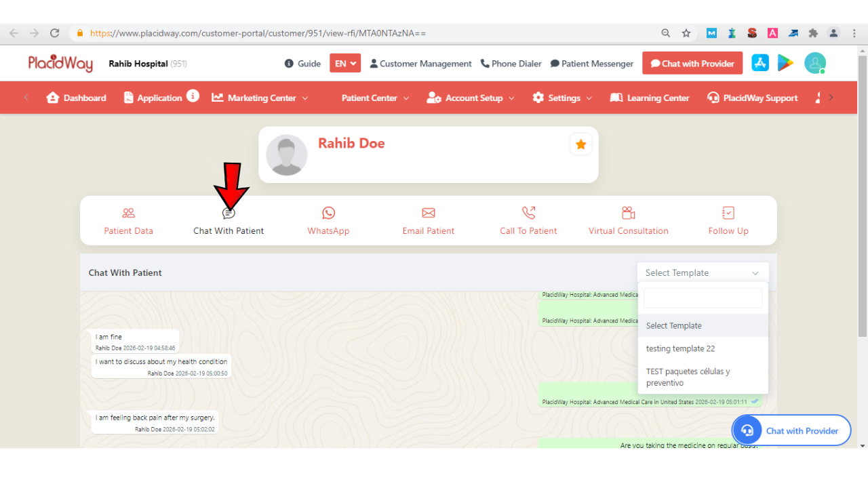Click the Google Play store icon
868x488 pixels.
tap(785, 63)
